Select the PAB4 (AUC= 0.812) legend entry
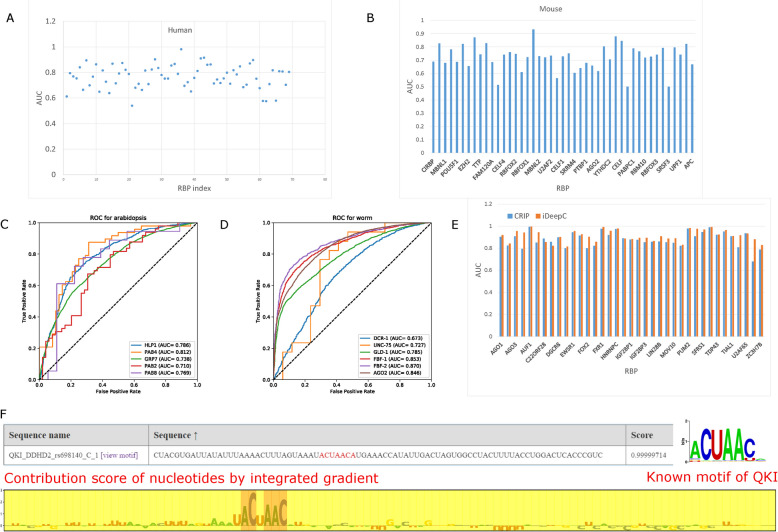 pos(161,352)
